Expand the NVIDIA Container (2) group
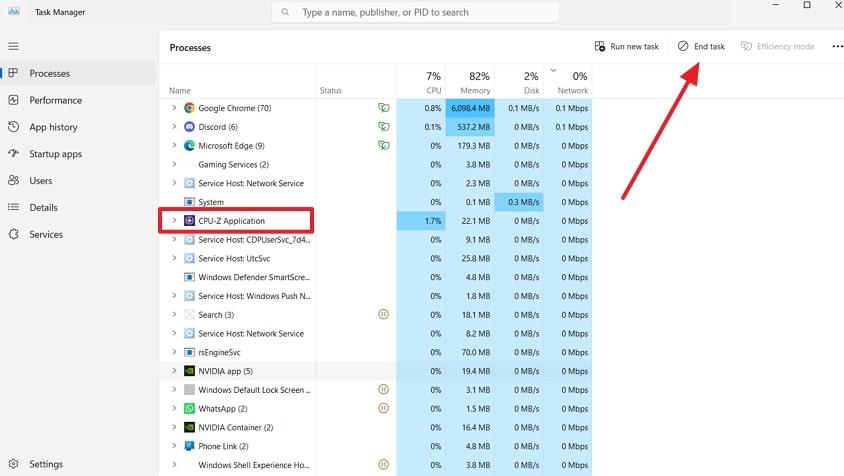 click(x=174, y=427)
